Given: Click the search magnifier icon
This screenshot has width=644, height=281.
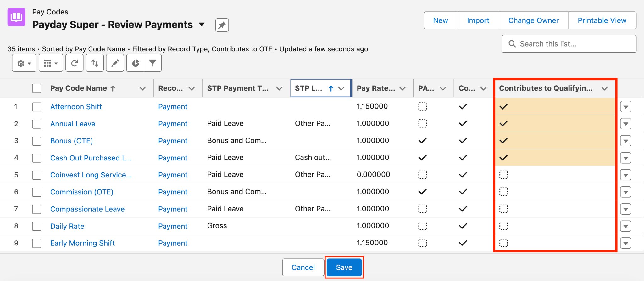Looking at the screenshot, I should click(x=512, y=44).
